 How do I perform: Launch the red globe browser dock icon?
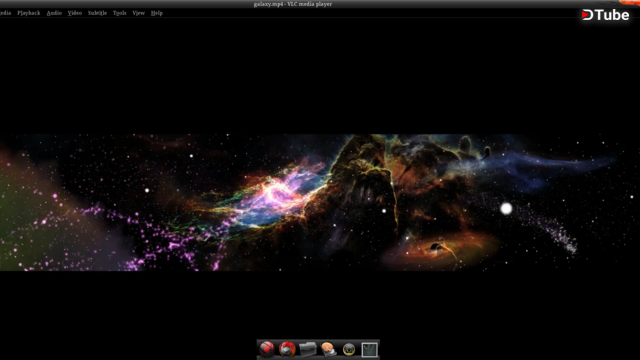[267, 349]
